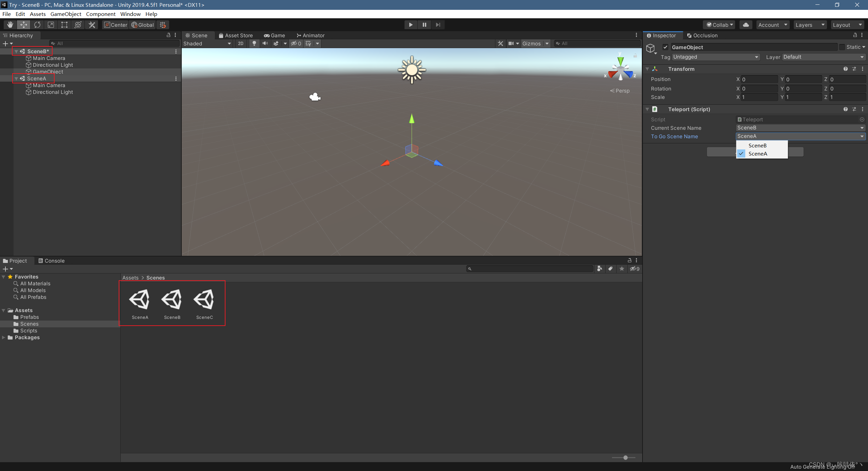This screenshot has height=471, width=868.
Task: Mute scene view audio
Action: pyautogui.click(x=265, y=43)
